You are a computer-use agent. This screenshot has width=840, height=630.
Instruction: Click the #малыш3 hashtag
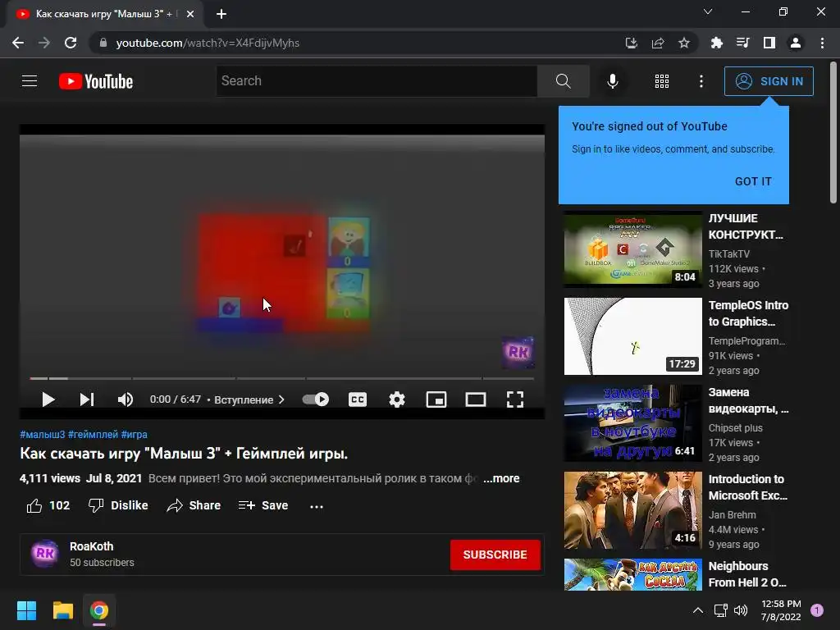pyautogui.click(x=43, y=435)
